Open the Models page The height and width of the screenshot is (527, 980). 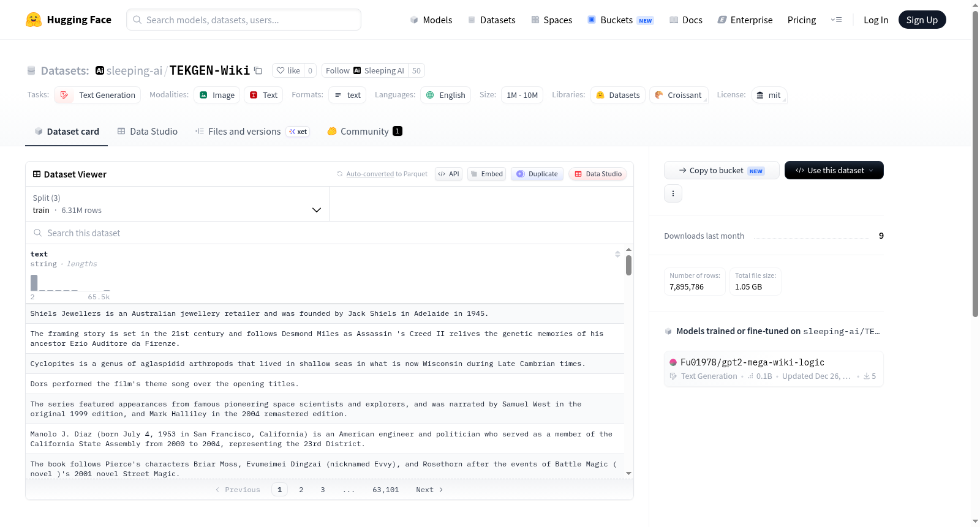coord(431,20)
